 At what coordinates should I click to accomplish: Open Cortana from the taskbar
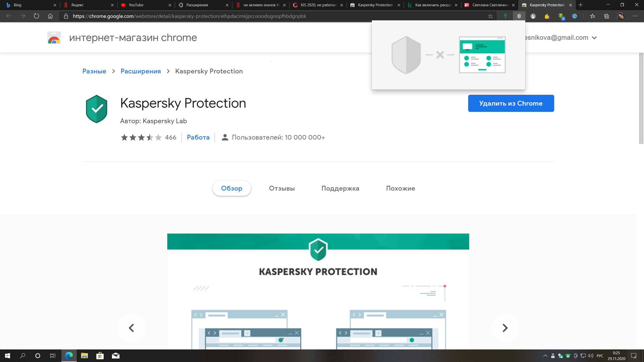point(38,356)
